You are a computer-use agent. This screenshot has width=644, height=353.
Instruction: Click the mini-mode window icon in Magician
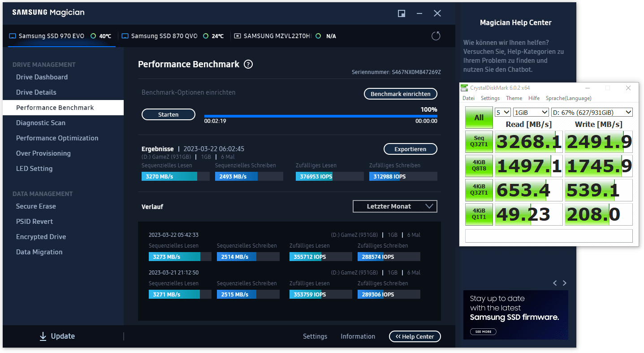coord(402,13)
